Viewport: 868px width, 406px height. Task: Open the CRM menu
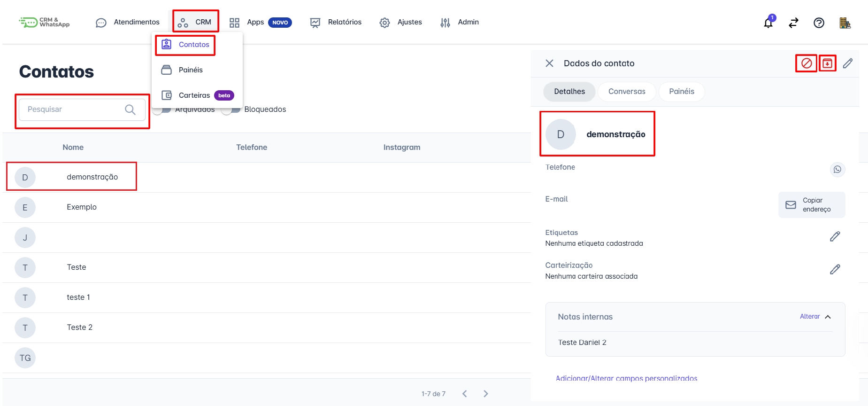(195, 22)
